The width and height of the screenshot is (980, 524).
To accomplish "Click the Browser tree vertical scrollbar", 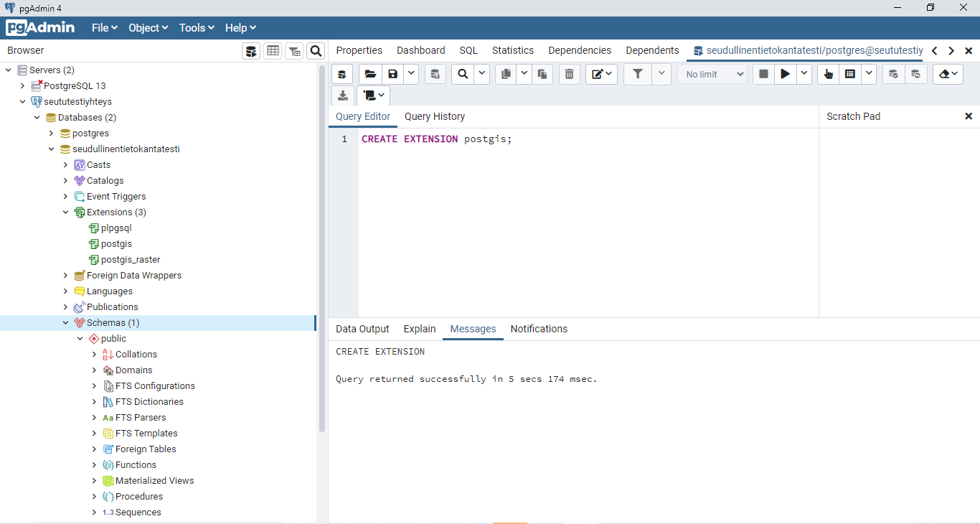I will (322, 248).
